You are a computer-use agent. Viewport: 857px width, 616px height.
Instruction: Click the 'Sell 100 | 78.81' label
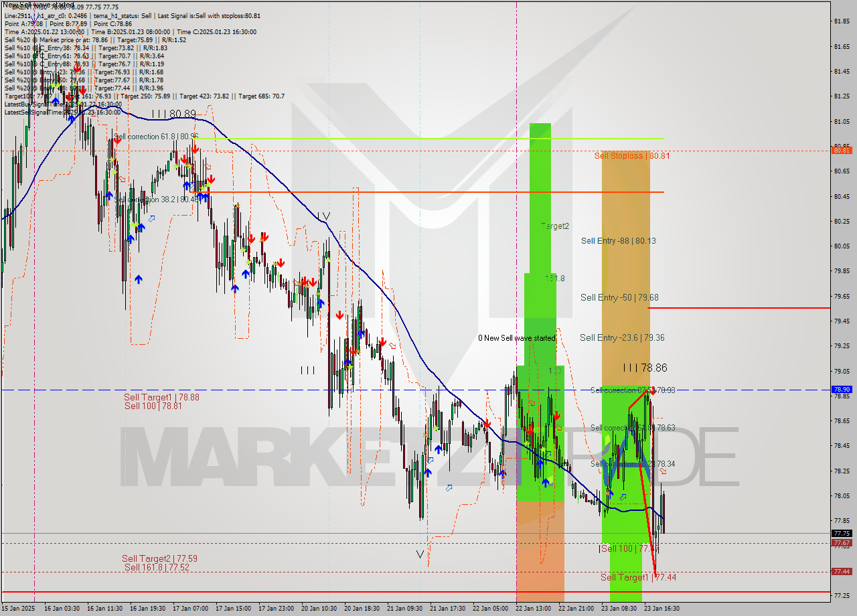153,406
